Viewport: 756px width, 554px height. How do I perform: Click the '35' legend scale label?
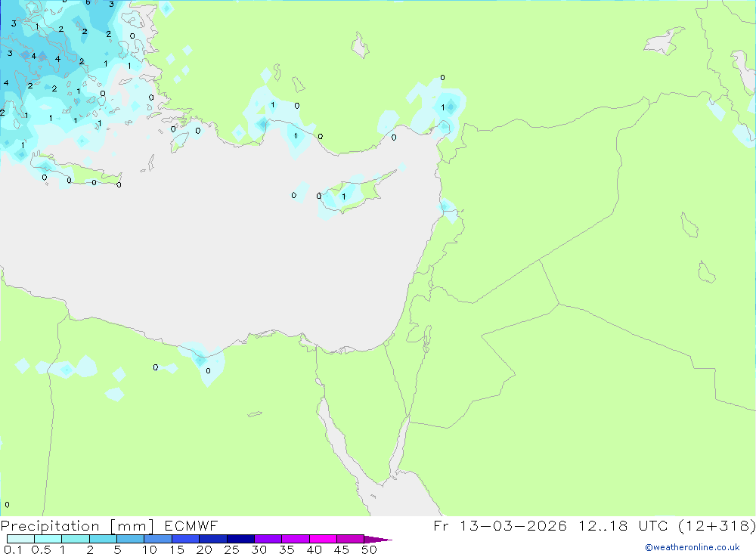[x=287, y=549]
